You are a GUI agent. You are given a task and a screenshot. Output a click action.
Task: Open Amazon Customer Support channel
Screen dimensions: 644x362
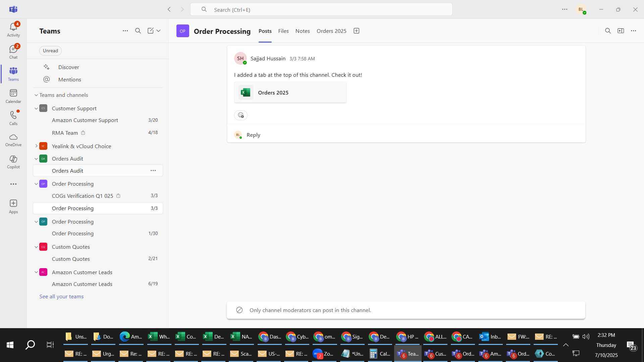point(98,120)
